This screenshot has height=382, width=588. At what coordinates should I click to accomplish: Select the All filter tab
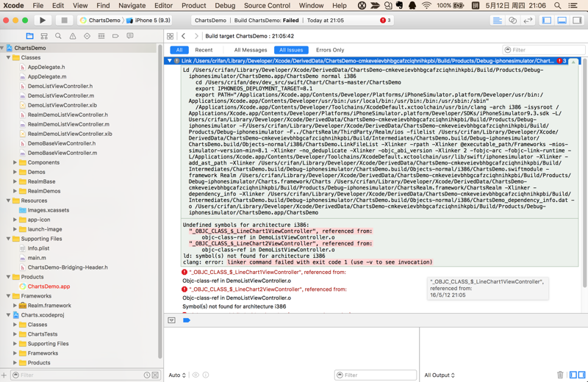click(179, 50)
